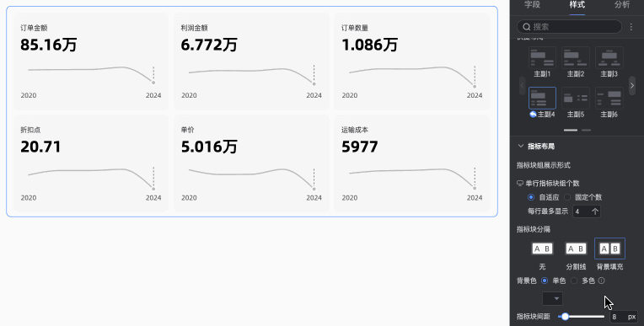Open the three-dot more options menu

[x=631, y=27]
